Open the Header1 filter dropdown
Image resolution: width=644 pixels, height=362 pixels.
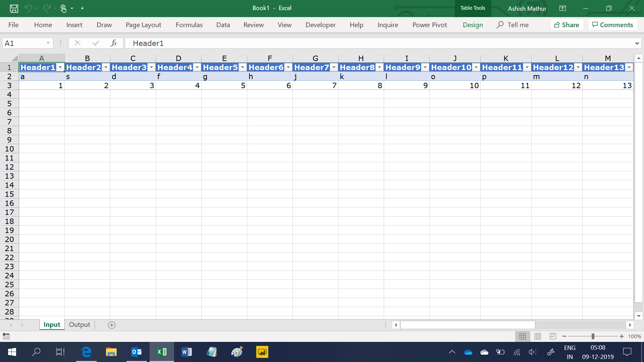pyautogui.click(x=60, y=67)
